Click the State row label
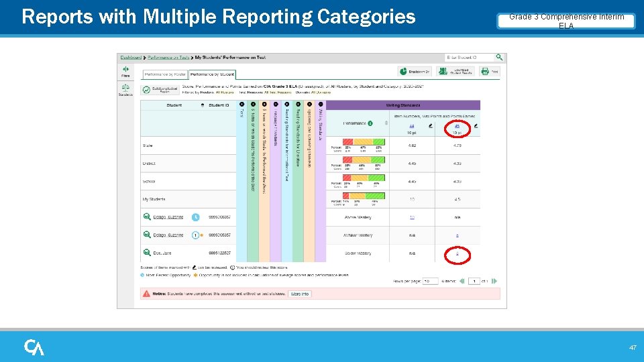This screenshot has height=362, width=644. click(x=148, y=145)
